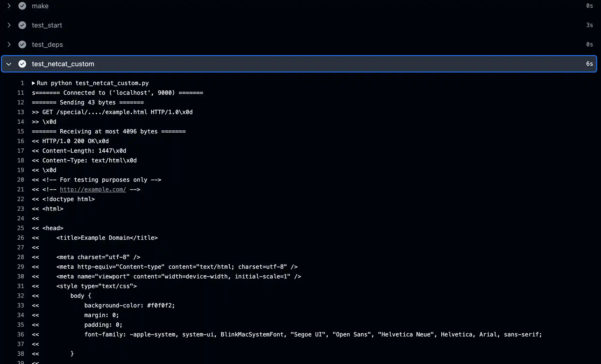Select log line number 16
This screenshot has width=601, height=364.
point(21,141)
